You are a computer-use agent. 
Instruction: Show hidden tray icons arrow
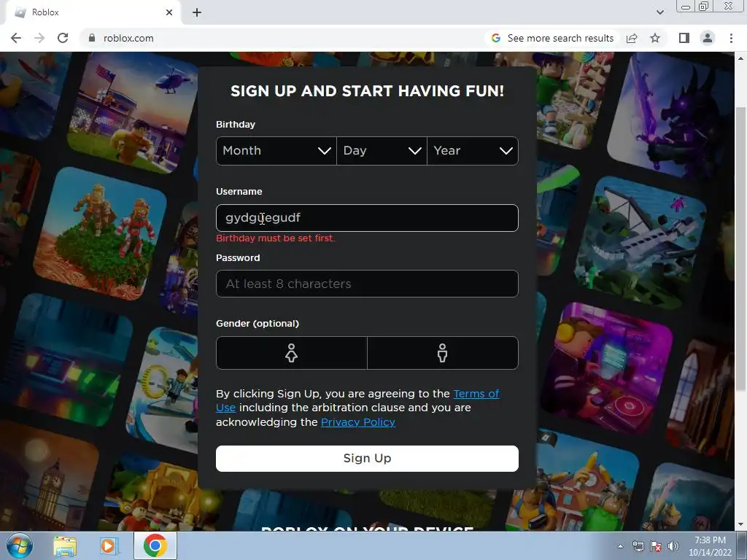pos(620,547)
